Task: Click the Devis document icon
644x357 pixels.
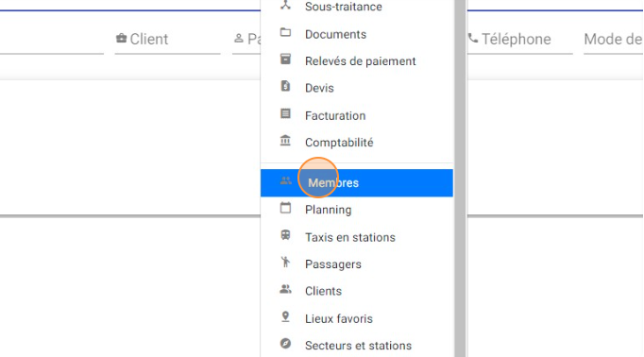Action: click(285, 86)
